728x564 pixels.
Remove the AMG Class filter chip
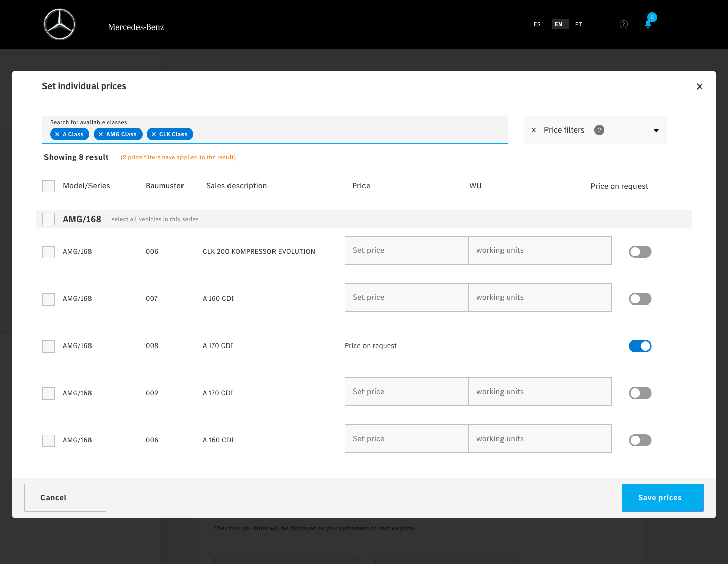click(x=101, y=134)
